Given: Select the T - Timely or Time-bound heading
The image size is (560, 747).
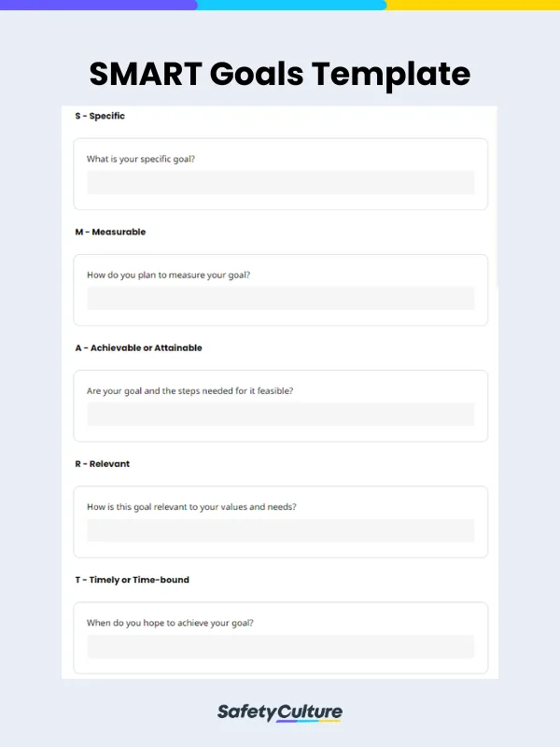Looking at the screenshot, I should [x=132, y=580].
